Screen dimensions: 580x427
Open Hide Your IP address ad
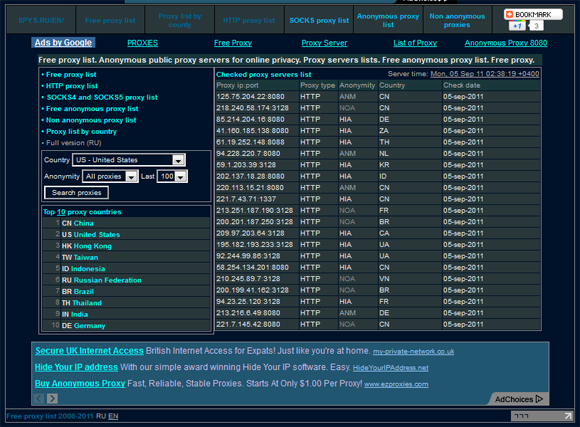(x=76, y=367)
